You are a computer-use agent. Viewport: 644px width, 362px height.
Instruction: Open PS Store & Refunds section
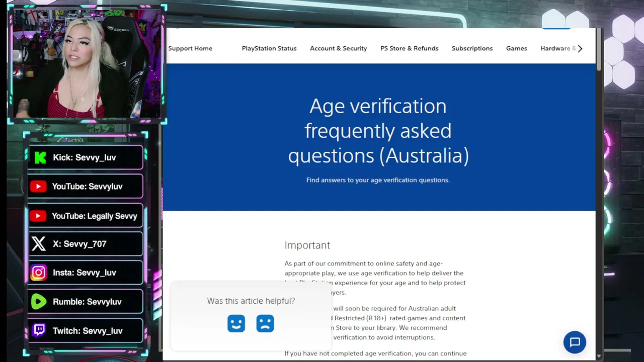coord(409,48)
